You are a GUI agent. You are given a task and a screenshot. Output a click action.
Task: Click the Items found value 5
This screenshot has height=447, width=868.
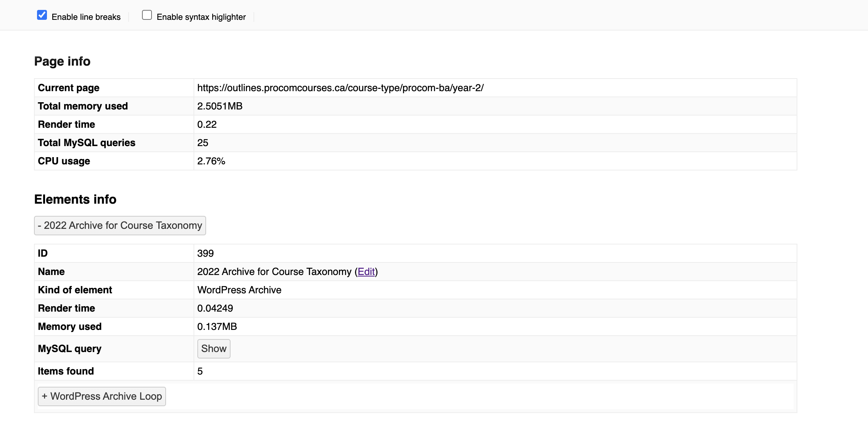pyautogui.click(x=200, y=371)
